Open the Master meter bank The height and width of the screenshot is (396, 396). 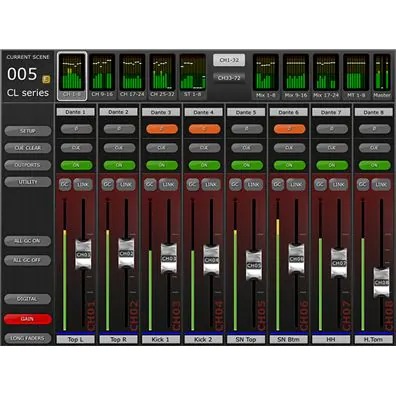(x=382, y=76)
